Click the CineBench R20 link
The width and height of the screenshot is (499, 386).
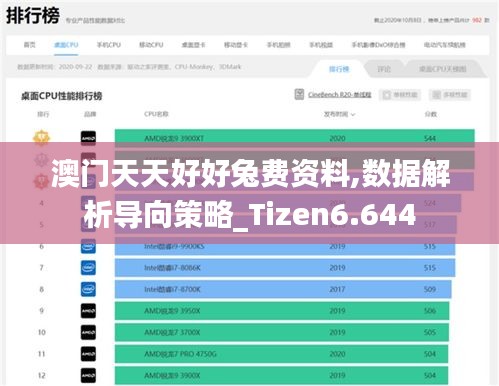tap(339, 95)
